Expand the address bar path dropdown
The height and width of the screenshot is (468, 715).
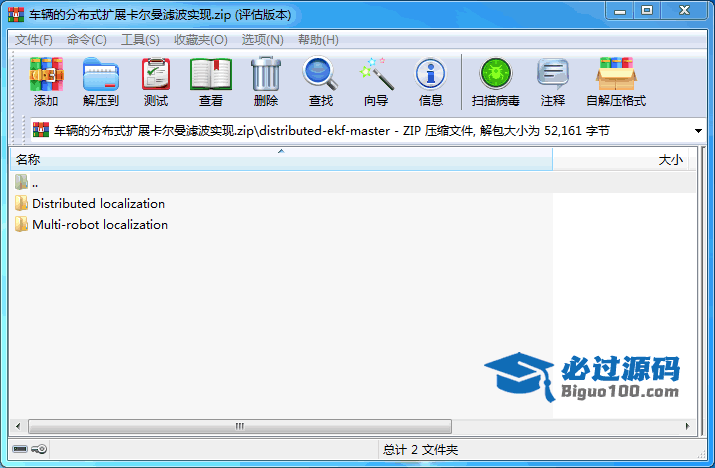(x=698, y=131)
